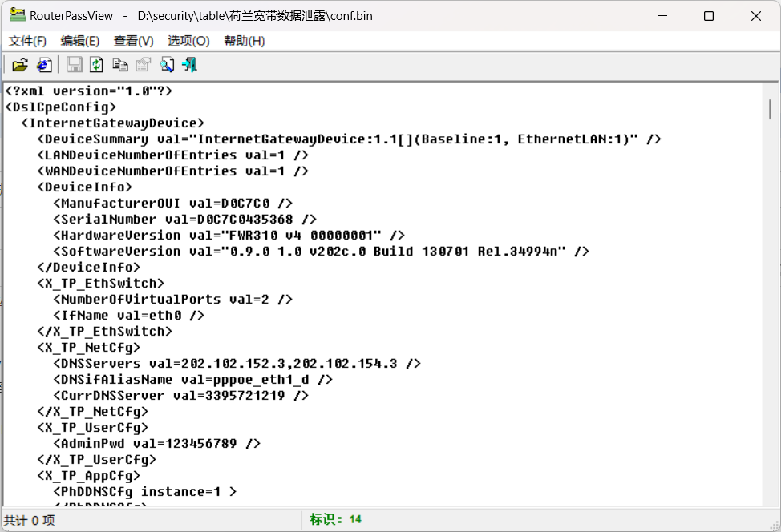
Task: Copy selected items using the copy icon
Action: coord(120,65)
